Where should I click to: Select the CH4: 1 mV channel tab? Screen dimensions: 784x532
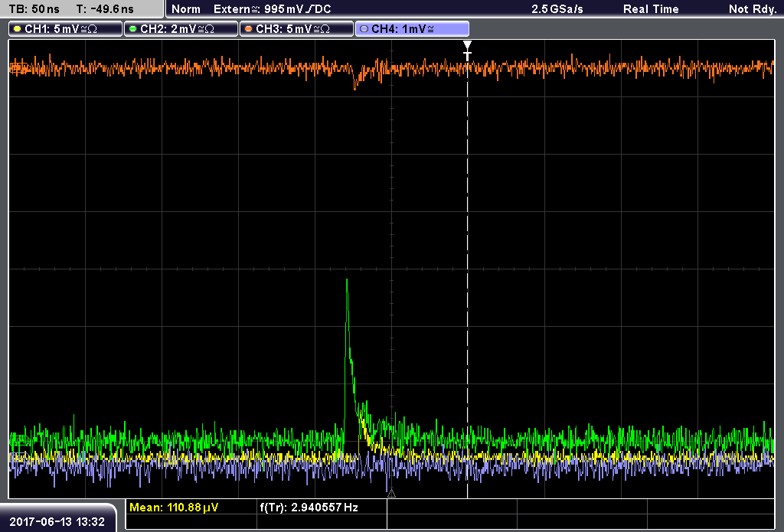point(412,29)
